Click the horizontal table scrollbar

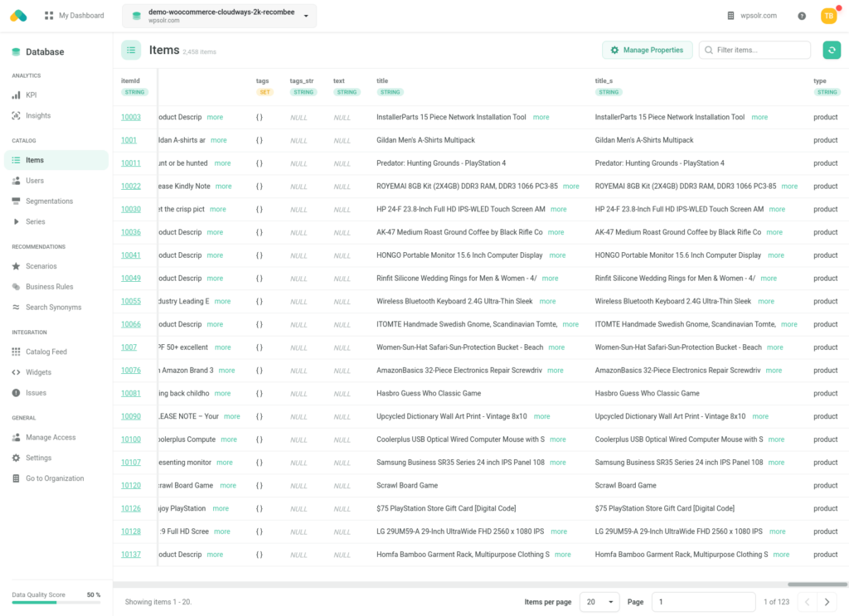[x=817, y=584]
